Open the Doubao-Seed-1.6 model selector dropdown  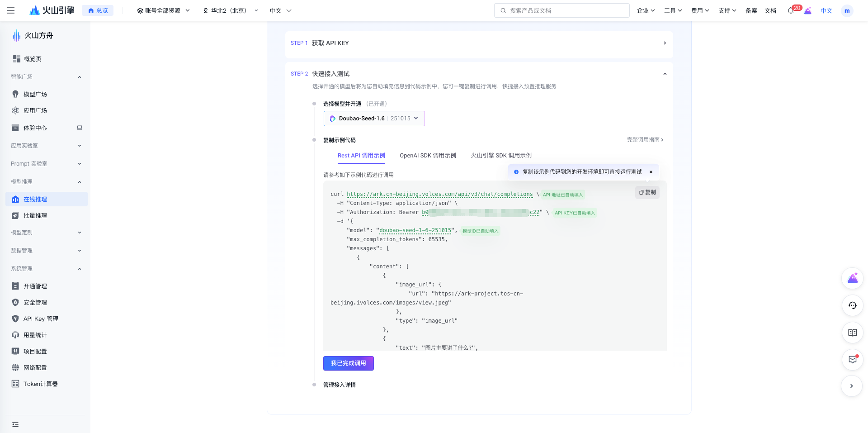374,118
